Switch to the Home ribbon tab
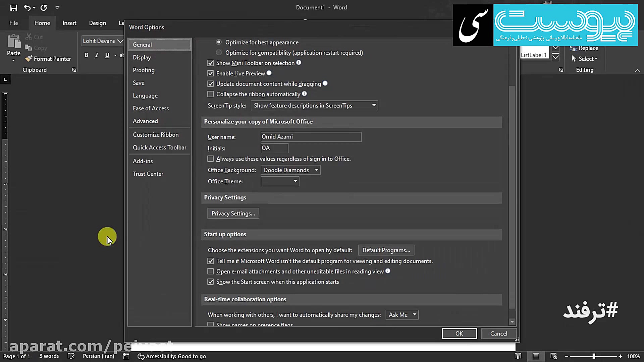 tap(42, 23)
